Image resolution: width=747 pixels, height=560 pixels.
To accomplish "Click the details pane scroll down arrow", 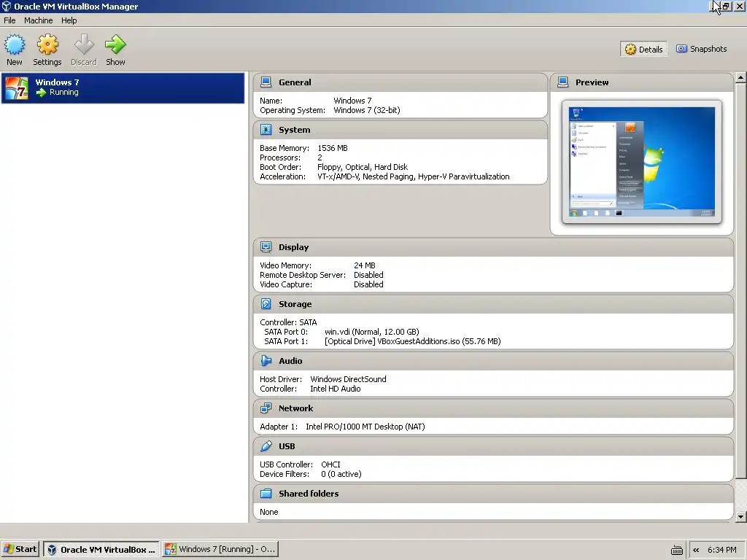I will point(740,517).
